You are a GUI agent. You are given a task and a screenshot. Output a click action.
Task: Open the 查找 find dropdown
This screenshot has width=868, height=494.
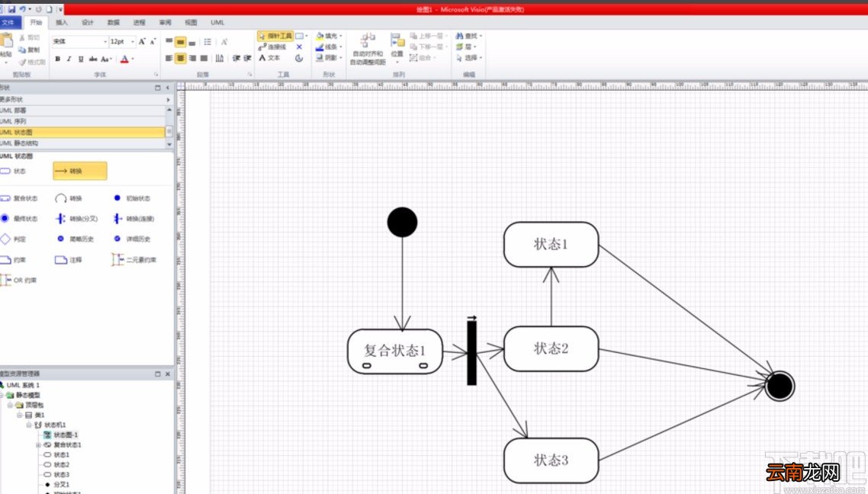(x=469, y=36)
